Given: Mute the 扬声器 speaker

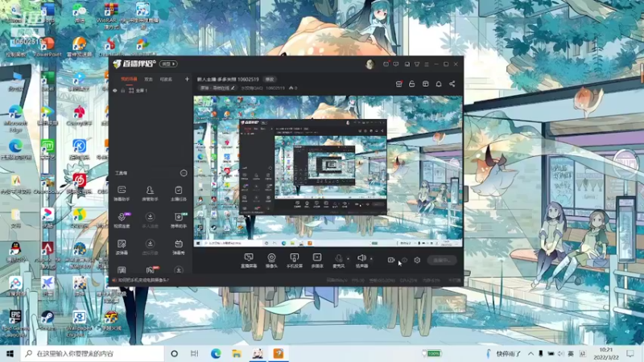Looking at the screenshot, I should tap(361, 261).
